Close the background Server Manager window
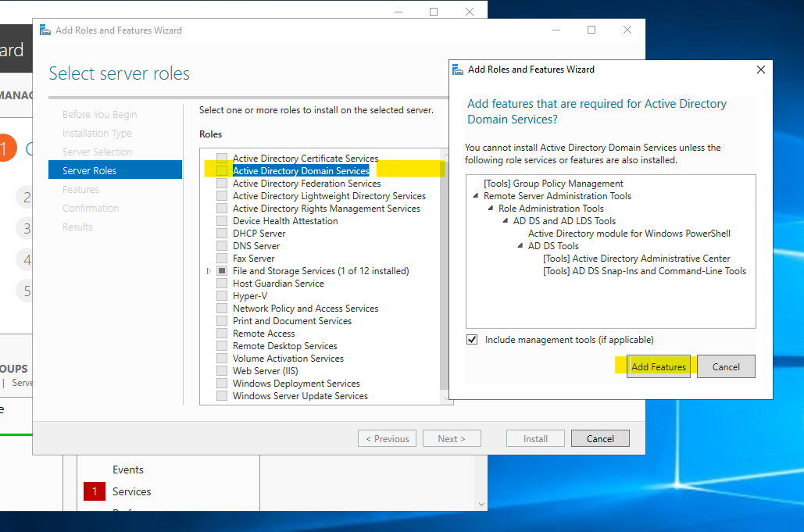This screenshot has height=532, width=804. pos(469,11)
